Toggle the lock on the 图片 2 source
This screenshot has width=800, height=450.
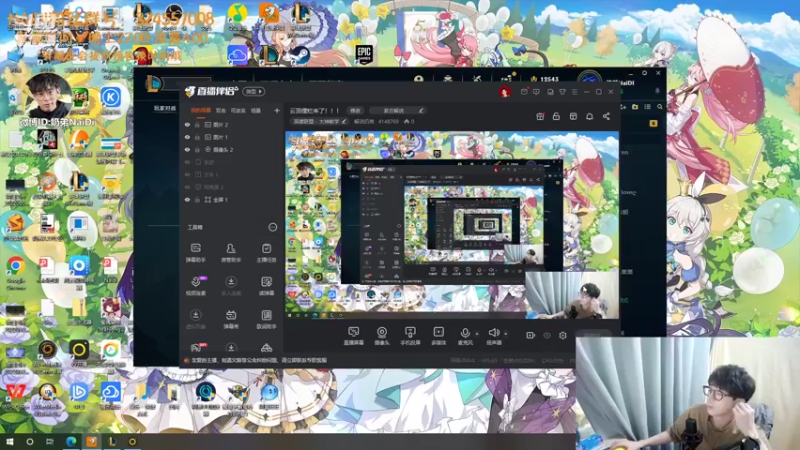click(197, 124)
